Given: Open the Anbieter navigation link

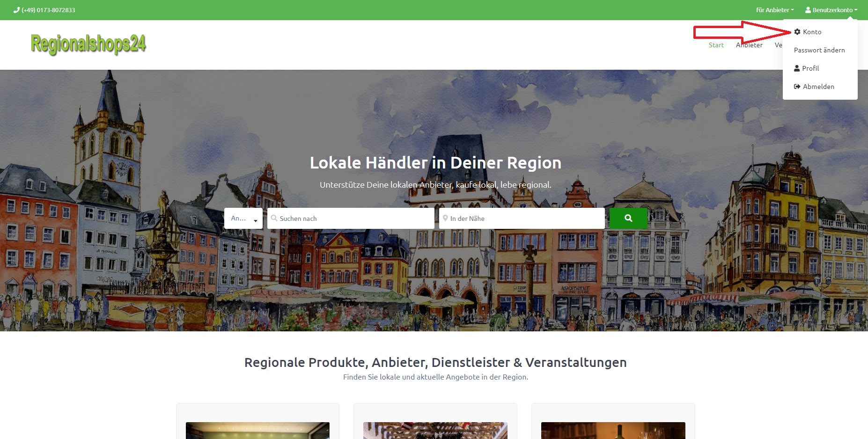Looking at the screenshot, I should click(x=749, y=45).
